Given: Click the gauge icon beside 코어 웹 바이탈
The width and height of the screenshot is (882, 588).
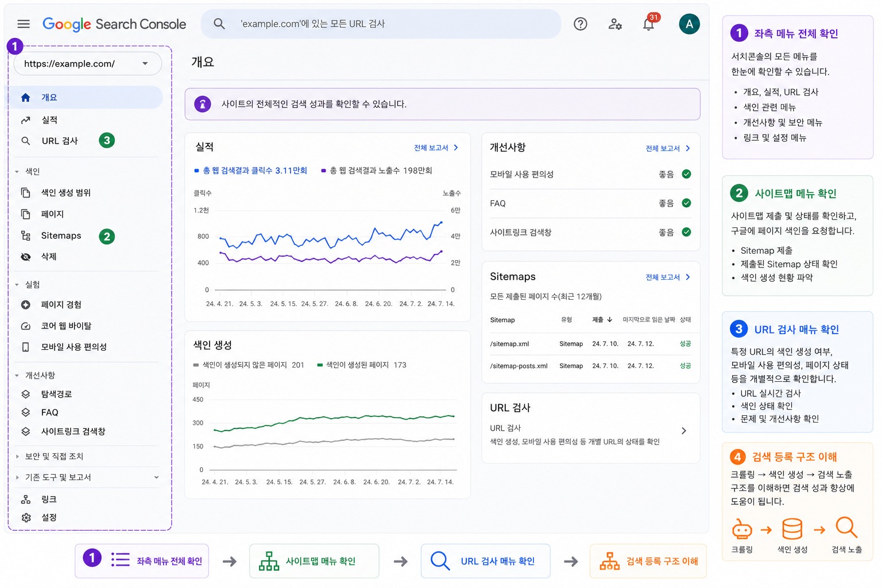Looking at the screenshot, I should (25, 326).
